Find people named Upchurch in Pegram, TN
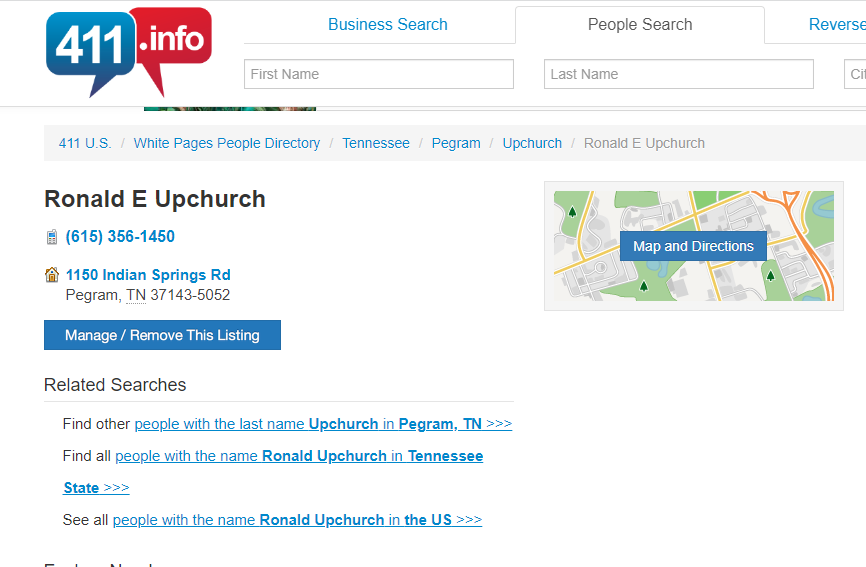The height and width of the screenshot is (567, 866). click(323, 424)
